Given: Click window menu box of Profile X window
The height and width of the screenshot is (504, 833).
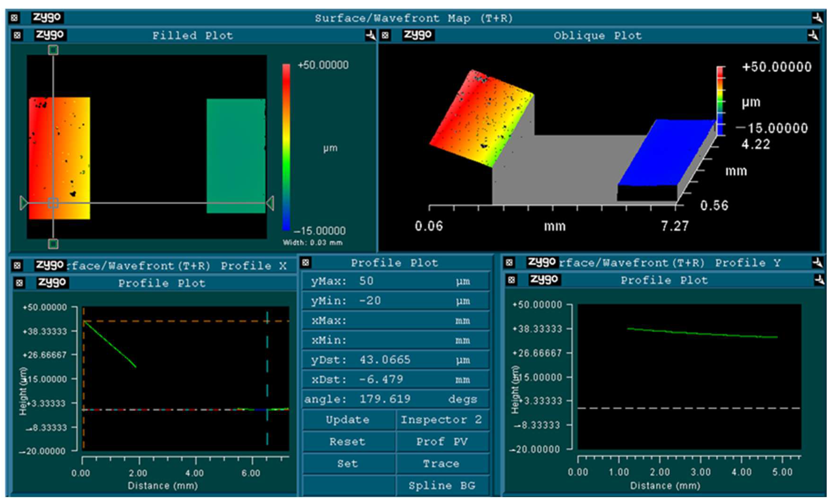Looking at the screenshot, I should pos(17,266).
